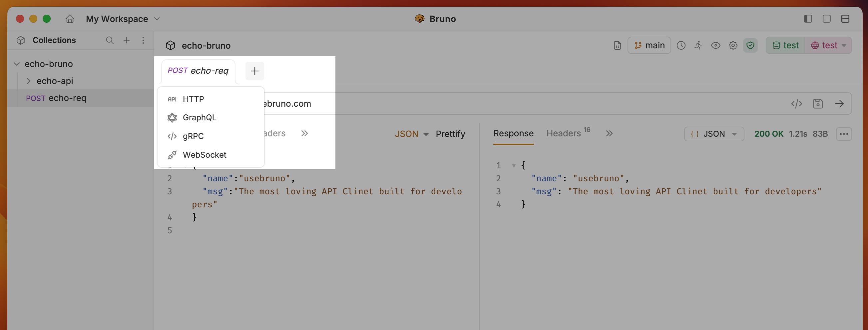
Task: Open collection search with the magnifier icon
Action: pyautogui.click(x=110, y=40)
